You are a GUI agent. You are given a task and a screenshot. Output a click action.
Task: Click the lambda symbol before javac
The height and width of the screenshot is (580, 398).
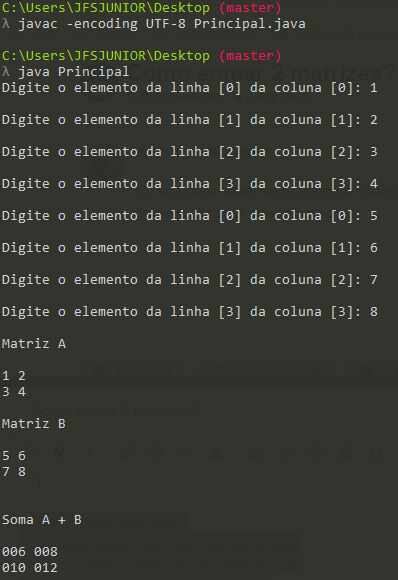(6, 24)
